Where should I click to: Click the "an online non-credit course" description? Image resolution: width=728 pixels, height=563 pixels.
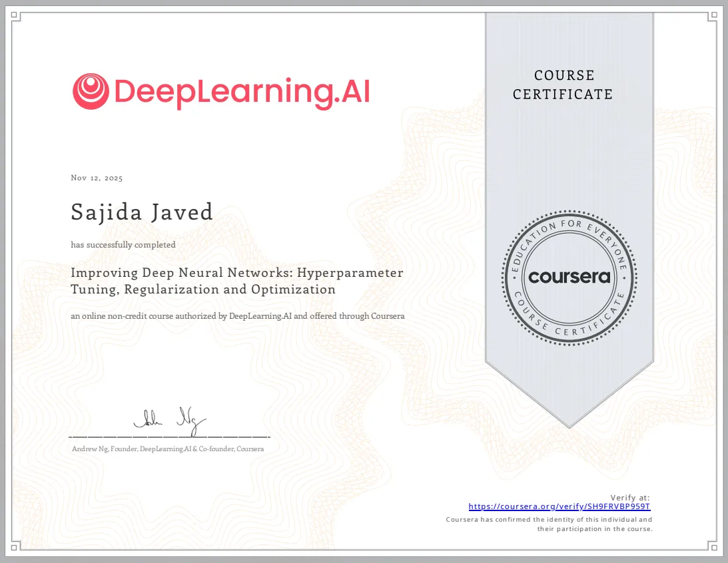[x=238, y=316]
